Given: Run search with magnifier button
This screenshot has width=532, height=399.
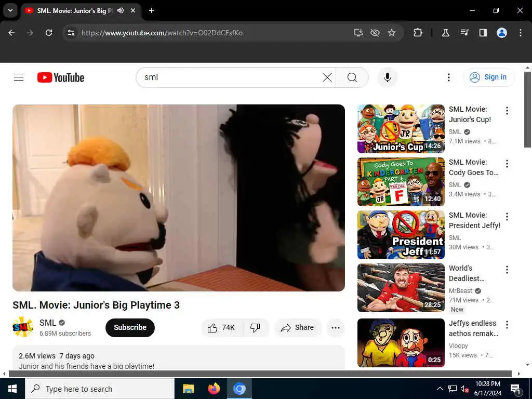Looking at the screenshot, I should tap(352, 77).
